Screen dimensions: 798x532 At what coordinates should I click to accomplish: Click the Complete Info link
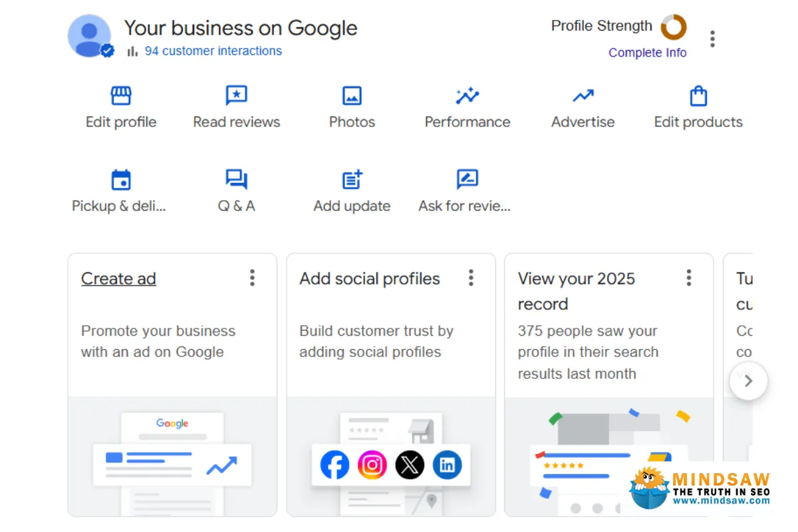pyautogui.click(x=647, y=53)
